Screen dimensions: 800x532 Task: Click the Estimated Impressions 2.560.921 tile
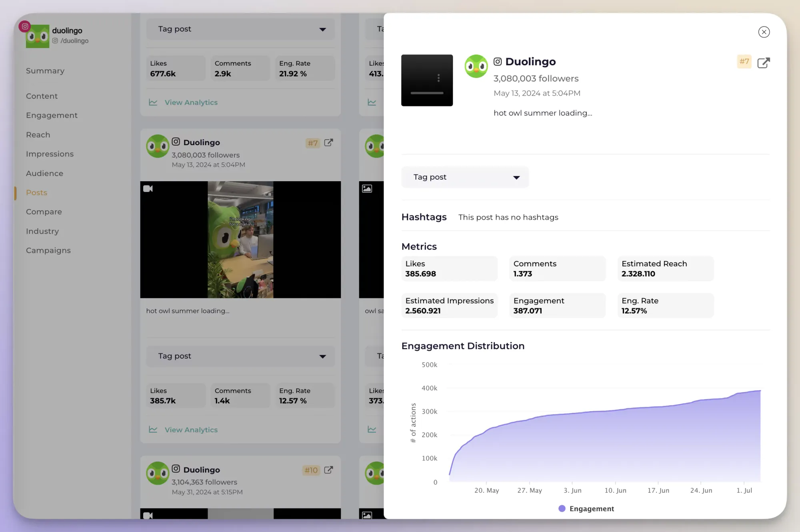point(450,306)
